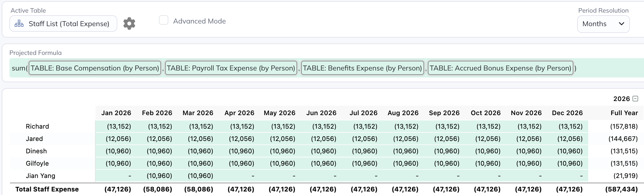The width and height of the screenshot is (644, 195).
Task: Click the Jian Yang row label
Action: (x=40, y=176)
